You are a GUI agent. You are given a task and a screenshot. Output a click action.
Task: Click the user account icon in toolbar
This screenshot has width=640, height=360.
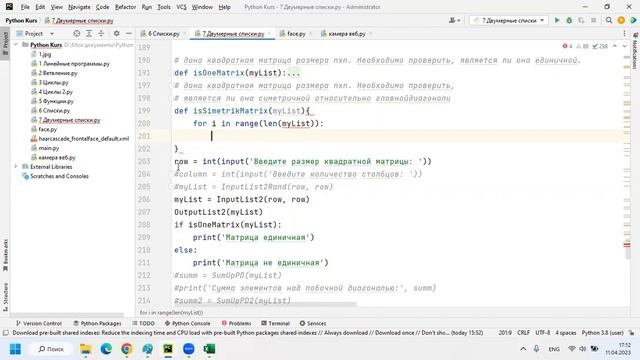pos(454,20)
